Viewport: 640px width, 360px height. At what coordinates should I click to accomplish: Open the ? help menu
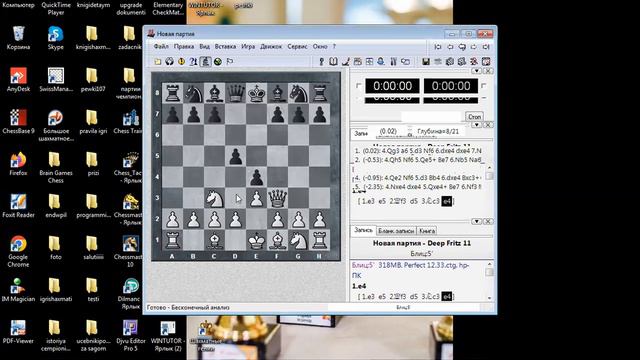click(x=334, y=47)
